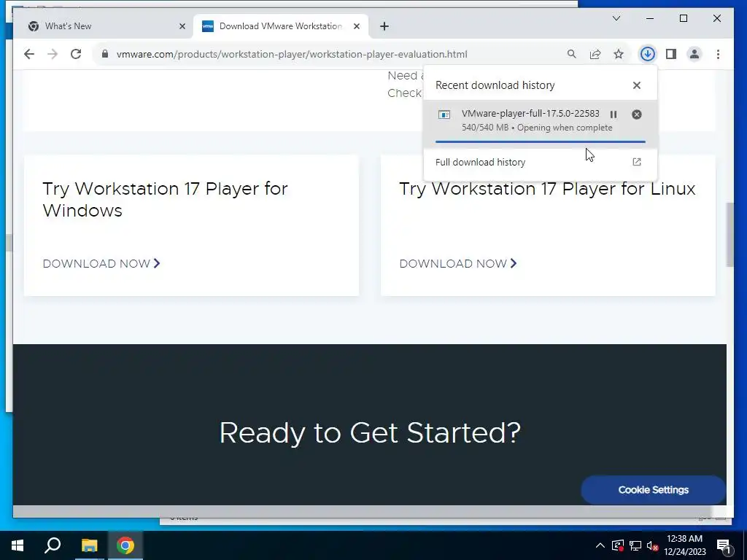Pause the VMware-player download
The height and width of the screenshot is (560, 747).
(614, 114)
